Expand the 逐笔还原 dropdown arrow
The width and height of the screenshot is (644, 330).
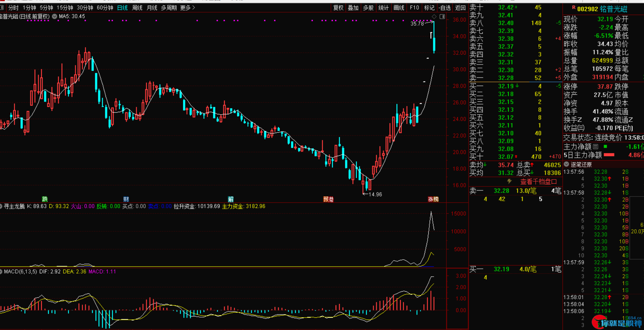(566, 164)
